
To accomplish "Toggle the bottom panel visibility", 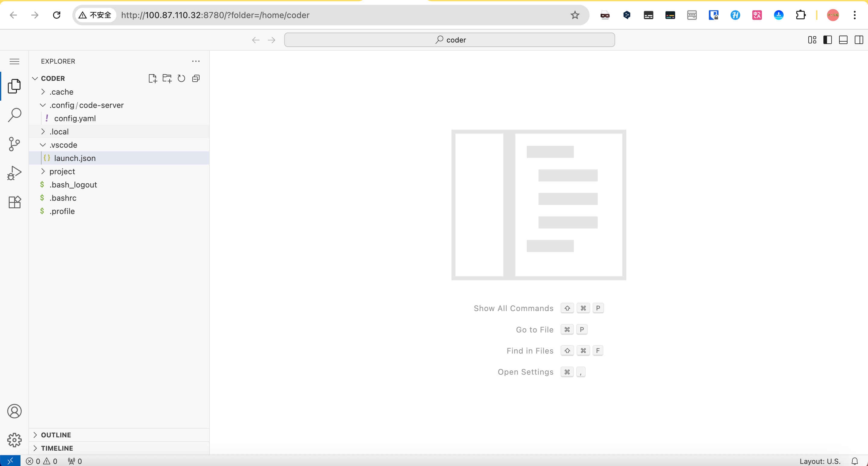I will pyautogui.click(x=843, y=40).
